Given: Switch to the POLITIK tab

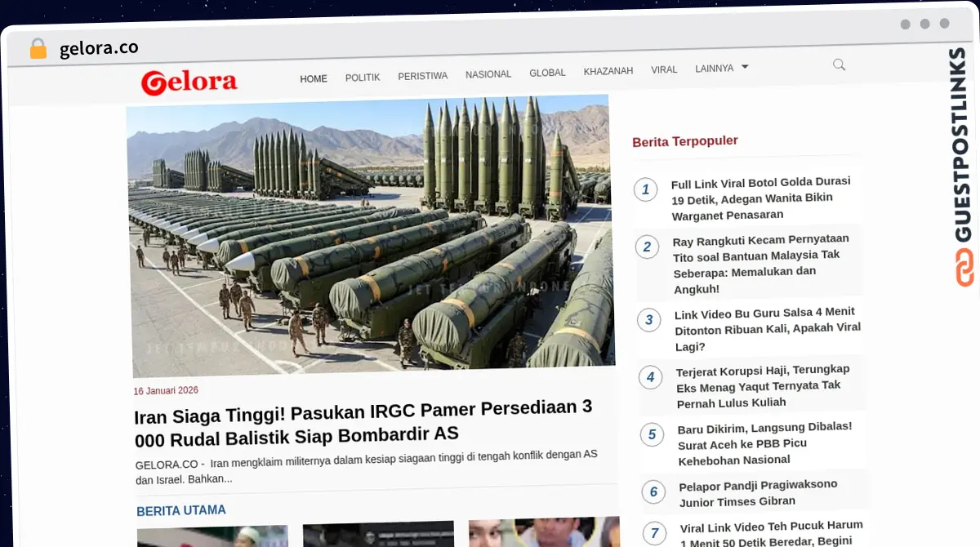Looking at the screenshot, I should (x=363, y=77).
